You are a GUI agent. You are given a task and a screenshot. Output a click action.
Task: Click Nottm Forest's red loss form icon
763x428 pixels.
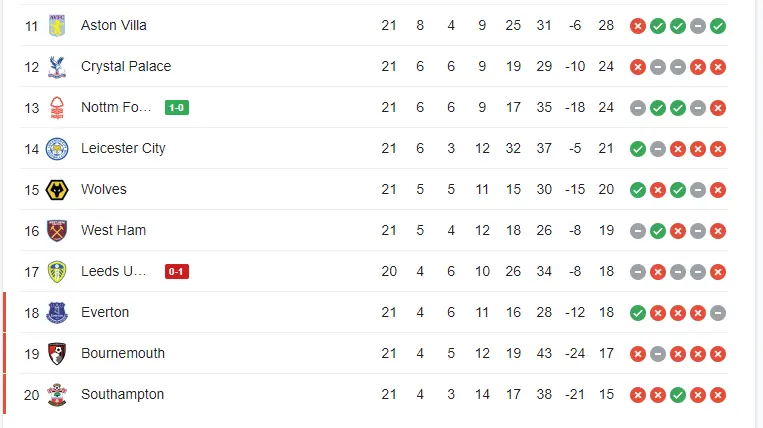click(x=718, y=107)
